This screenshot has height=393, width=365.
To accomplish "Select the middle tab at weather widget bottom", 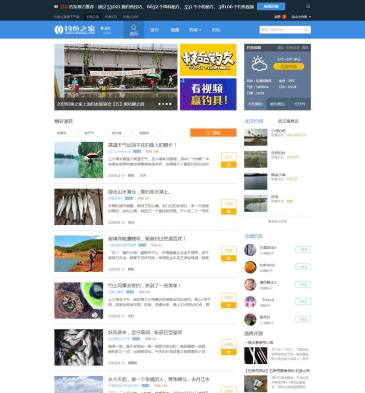I will [x=277, y=104].
